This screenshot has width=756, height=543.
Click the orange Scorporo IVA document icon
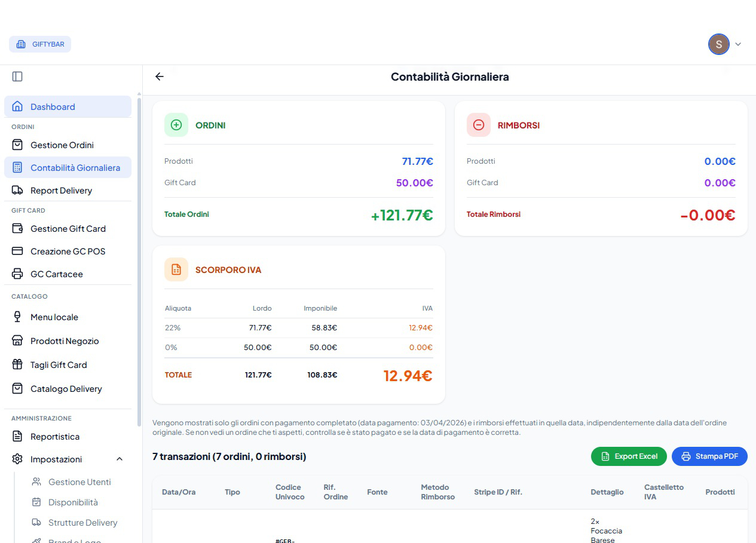pyautogui.click(x=176, y=269)
